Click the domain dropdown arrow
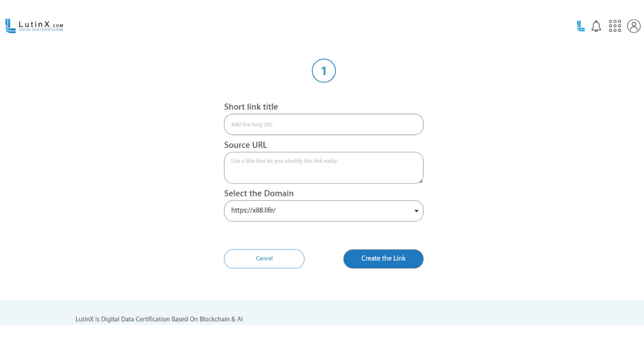Screen dimensions: 644x338 click(x=416, y=211)
